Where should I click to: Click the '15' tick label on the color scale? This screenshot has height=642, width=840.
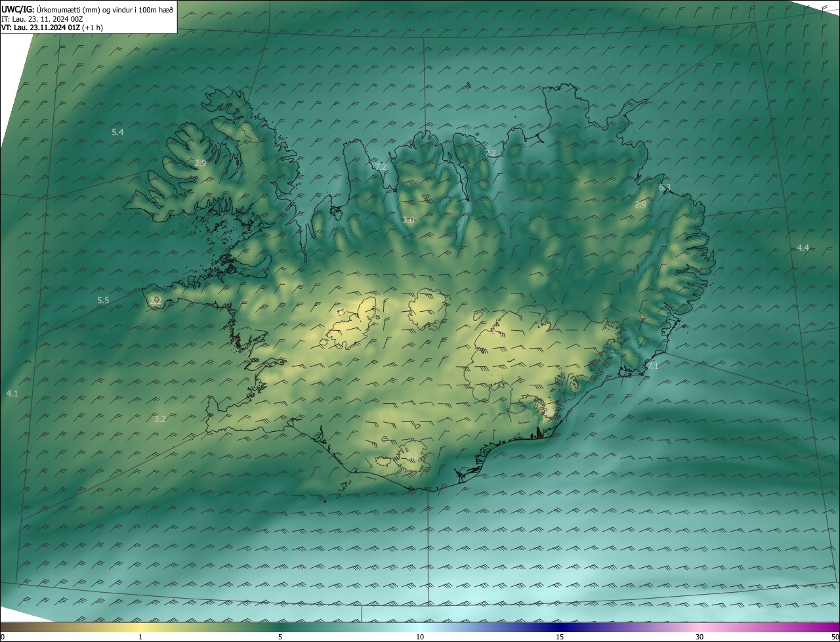point(560,637)
